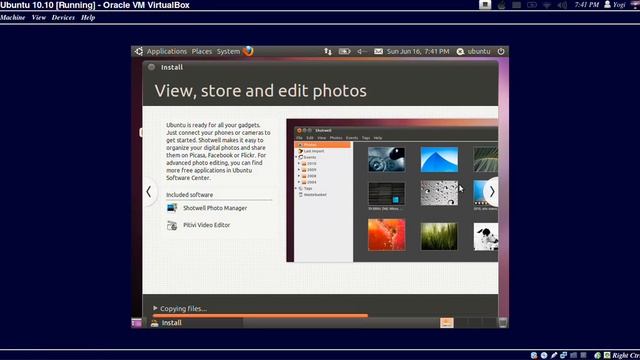The width and height of the screenshot is (640, 360).
Task: Open the Yogi user menu
Action: point(615,5)
